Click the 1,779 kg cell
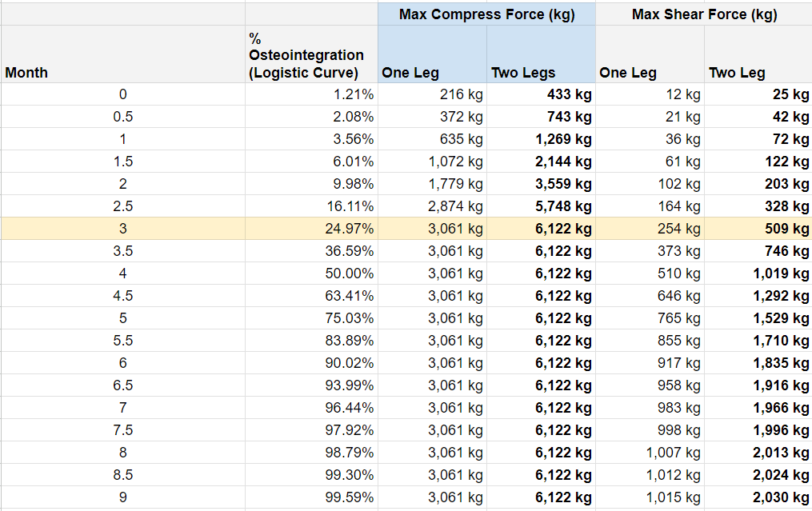 [432, 184]
